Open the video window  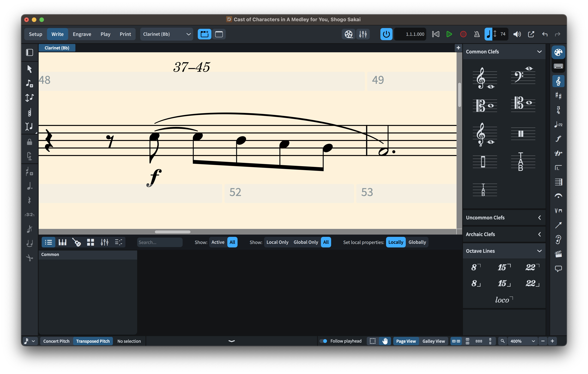tap(348, 34)
